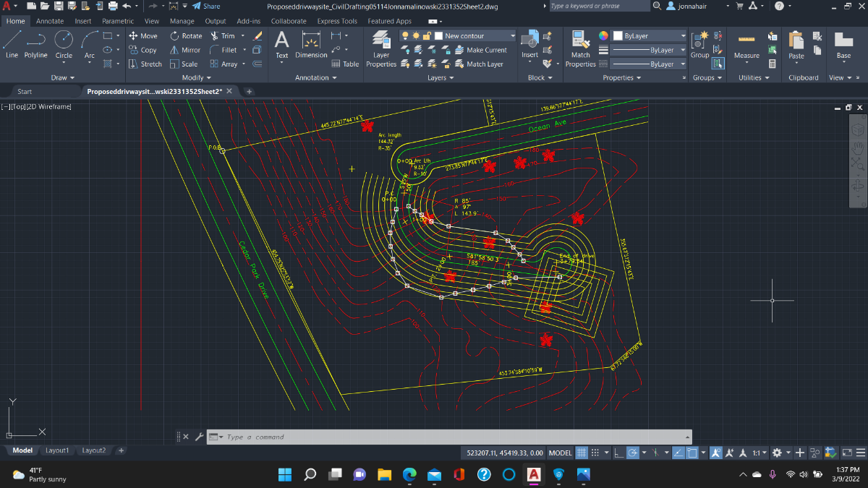
Task: Choose the Circle tool
Action: [64, 45]
